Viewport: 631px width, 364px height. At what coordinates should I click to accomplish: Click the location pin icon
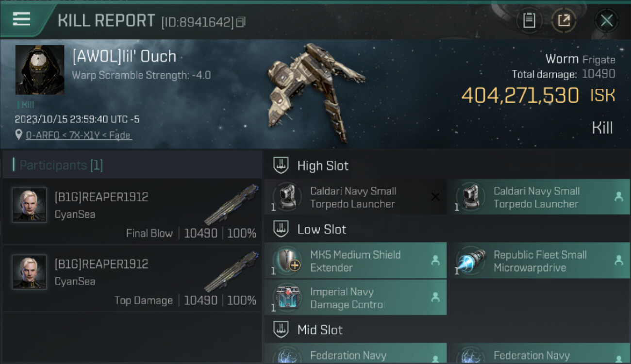(x=19, y=135)
